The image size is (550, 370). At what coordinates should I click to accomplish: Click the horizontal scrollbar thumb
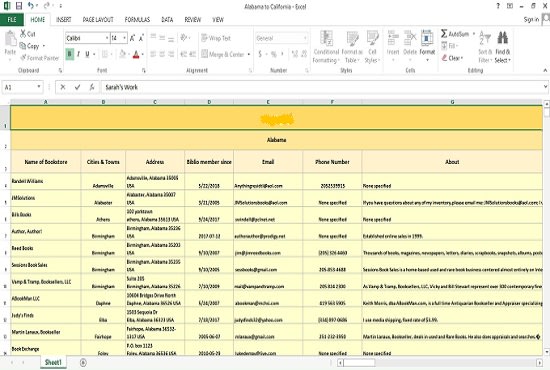pyautogui.click(x=359, y=363)
